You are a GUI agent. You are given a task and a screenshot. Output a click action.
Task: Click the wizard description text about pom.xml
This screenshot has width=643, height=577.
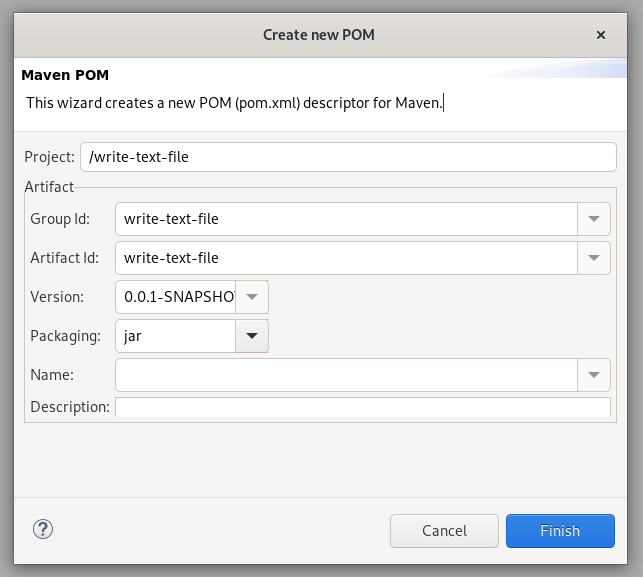point(234,103)
